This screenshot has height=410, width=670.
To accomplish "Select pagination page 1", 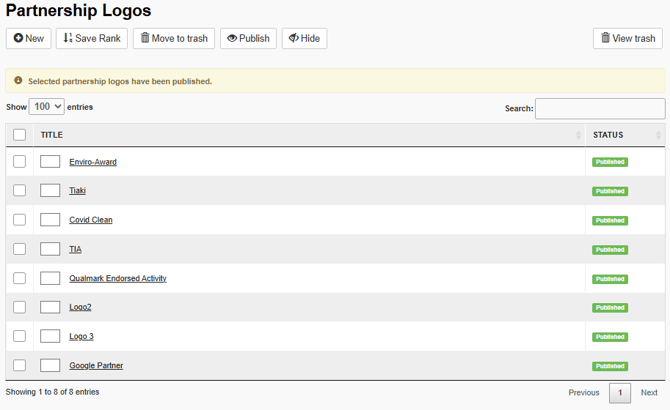I will click(620, 393).
